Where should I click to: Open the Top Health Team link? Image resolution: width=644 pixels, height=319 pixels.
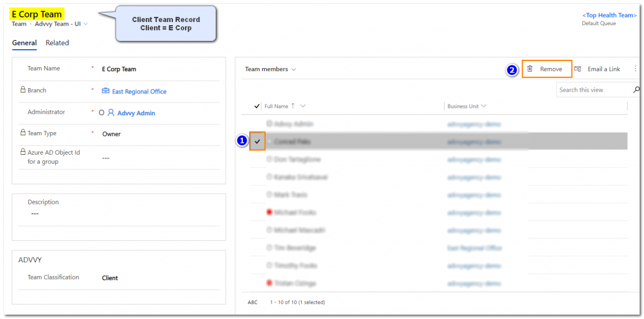608,15
